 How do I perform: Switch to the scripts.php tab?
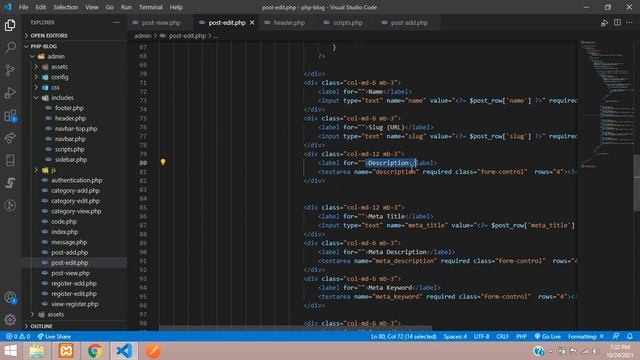coord(347,23)
